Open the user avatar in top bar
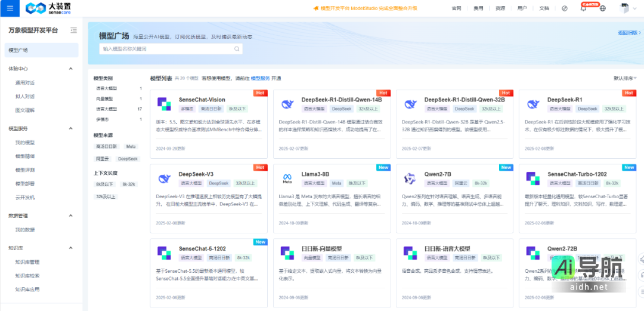 coord(624,8)
